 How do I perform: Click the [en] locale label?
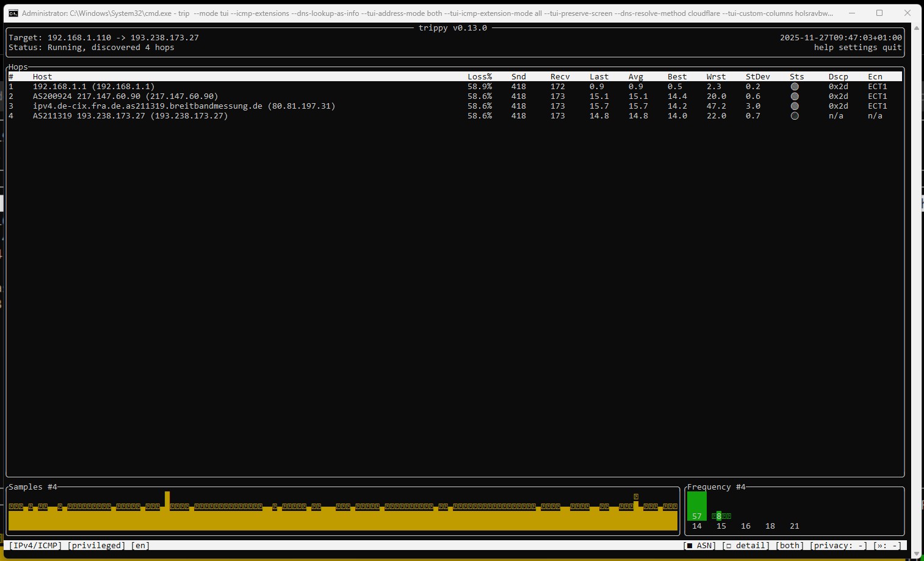click(140, 546)
